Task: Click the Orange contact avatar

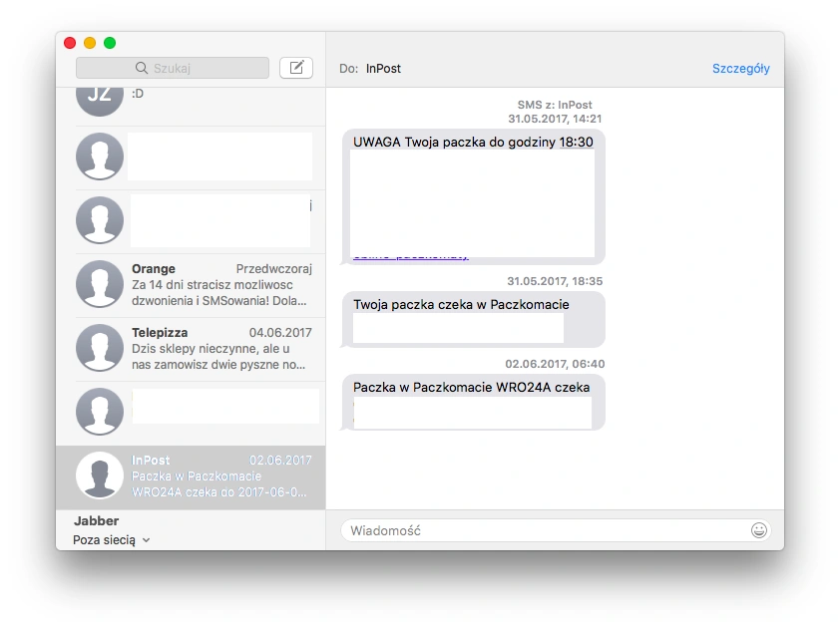Action: point(100,284)
